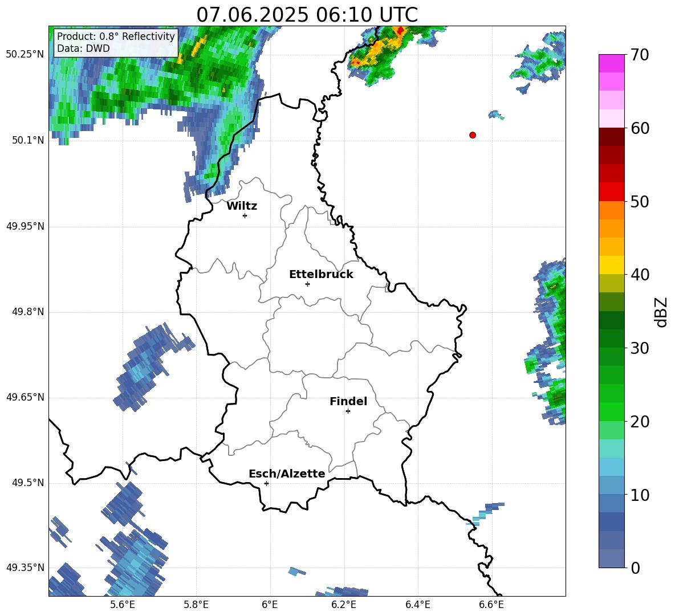
Task: Click the Esch/Alzette station label
Action: [287, 474]
